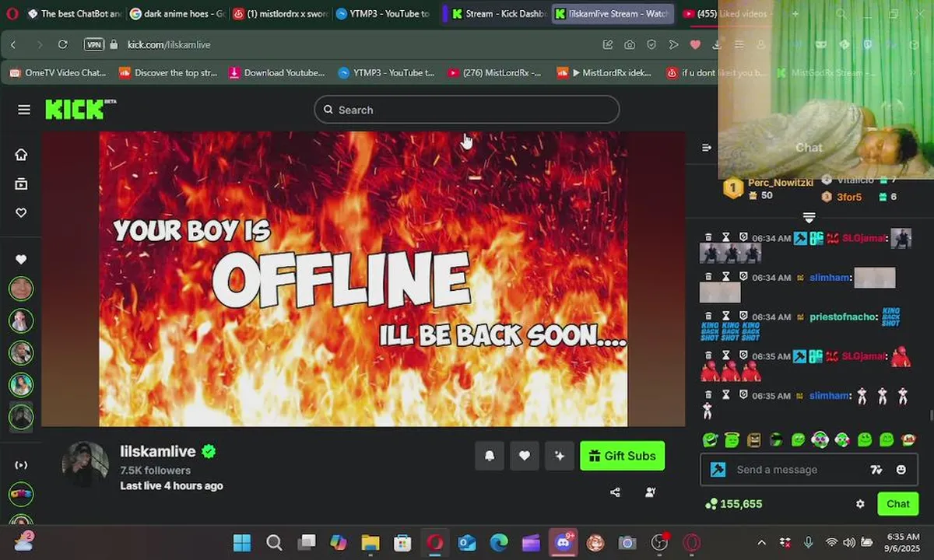Image resolution: width=934 pixels, height=560 pixels.
Task: Click the bell notifications button for lilskamlive
Action: click(490, 456)
